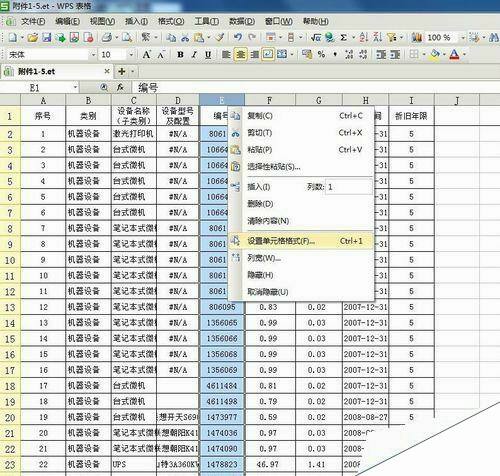Select row 13 header
Image resolution: width=500 pixels, height=476 pixels.
coord(10,307)
